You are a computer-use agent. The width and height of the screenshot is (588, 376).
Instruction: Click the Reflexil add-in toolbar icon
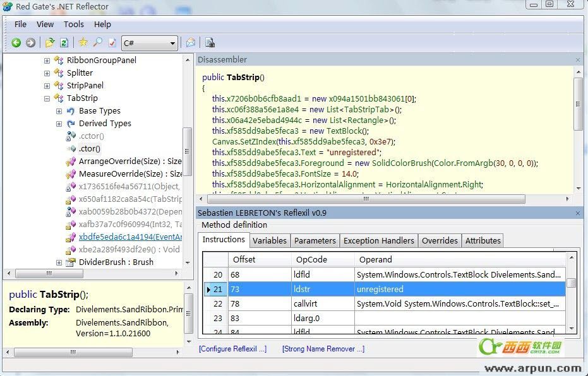[210, 43]
